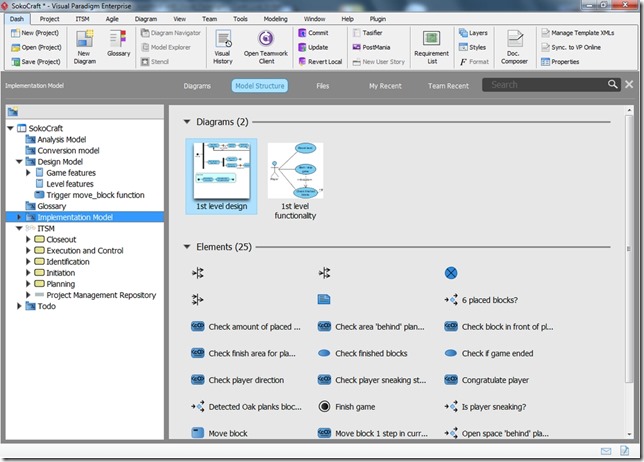Screen dimensions: 644x462
Task: Create a New Diagram
Action: point(85,47)
